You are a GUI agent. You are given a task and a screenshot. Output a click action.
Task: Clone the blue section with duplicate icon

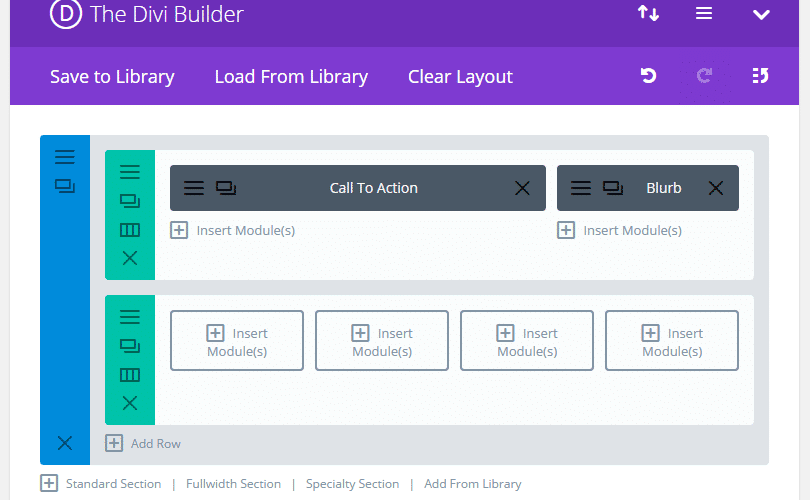(x=65, y=186)
